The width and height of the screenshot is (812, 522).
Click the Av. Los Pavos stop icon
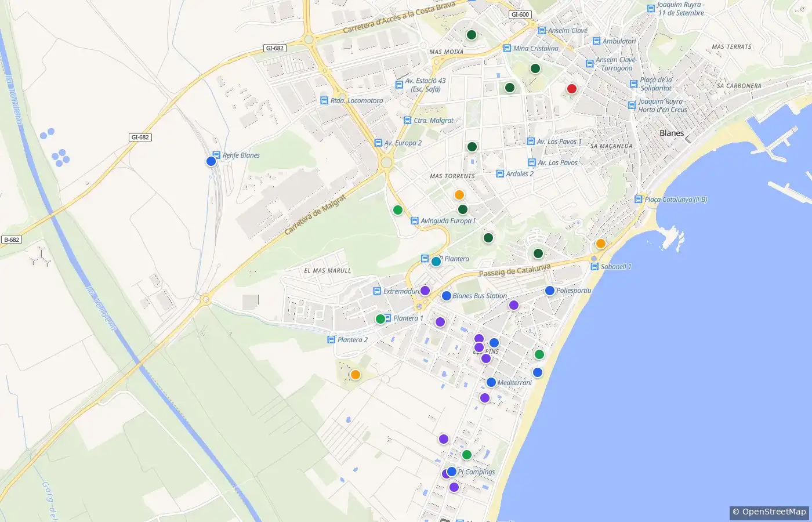pos(532,162)
